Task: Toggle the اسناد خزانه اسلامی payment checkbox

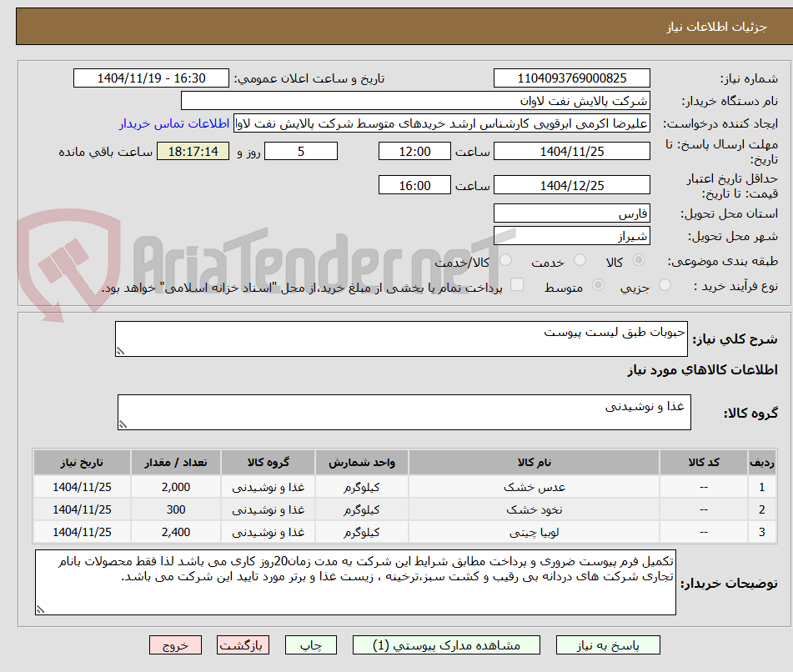Action: click(517, 284)
